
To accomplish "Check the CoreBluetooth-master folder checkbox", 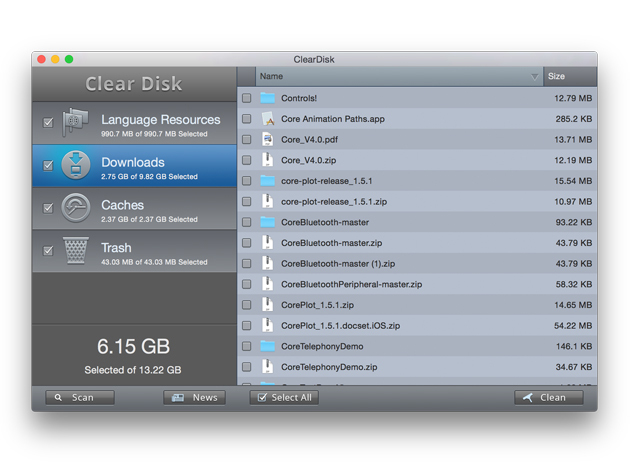I will click(x=247, y=222).
